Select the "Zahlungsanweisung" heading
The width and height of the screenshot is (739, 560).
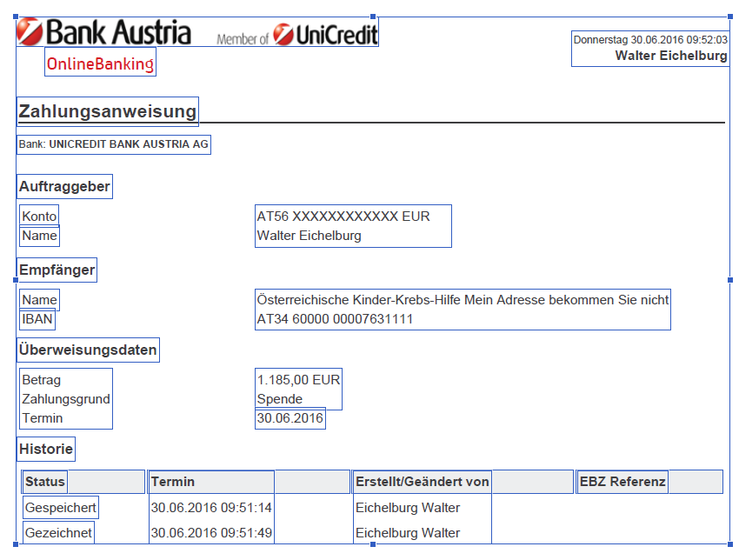108,111
